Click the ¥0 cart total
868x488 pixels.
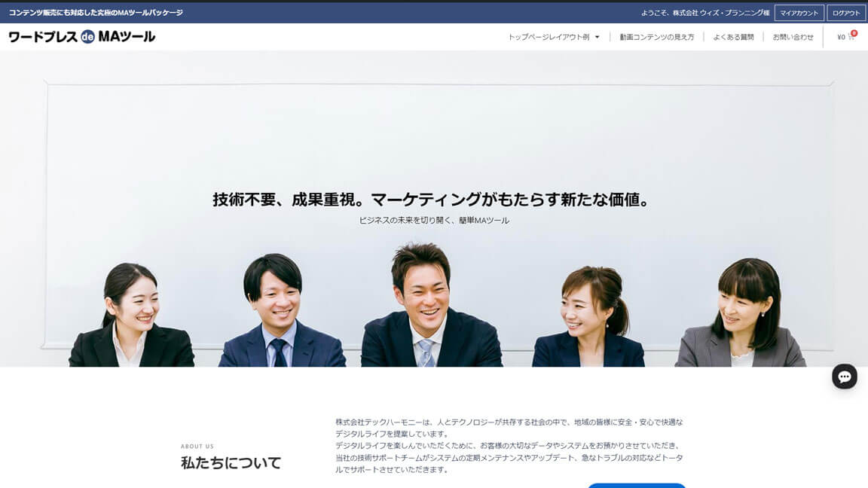pos(841,37)
